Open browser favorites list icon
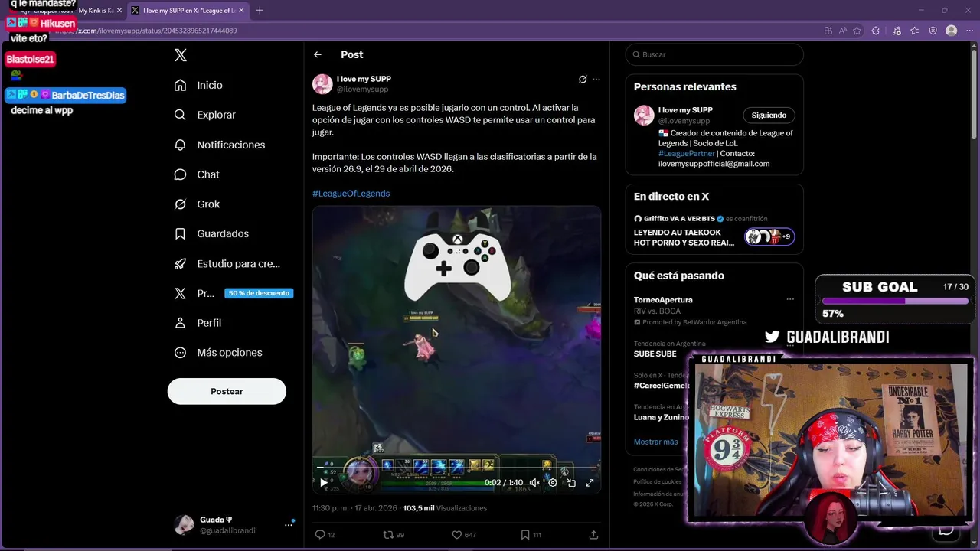Screen dimensions: 980x551 914,31
